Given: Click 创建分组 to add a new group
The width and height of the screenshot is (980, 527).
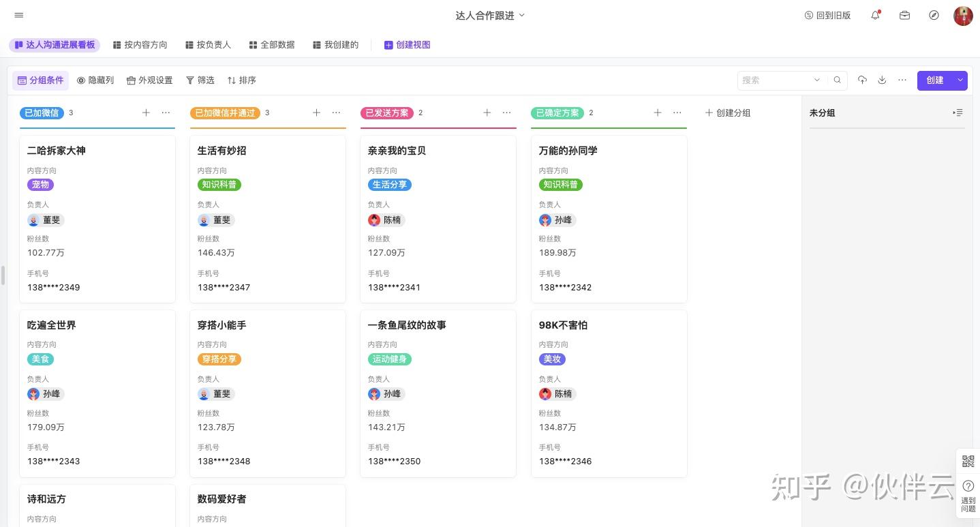Looking at the screenshot, I should pos(727,112).
